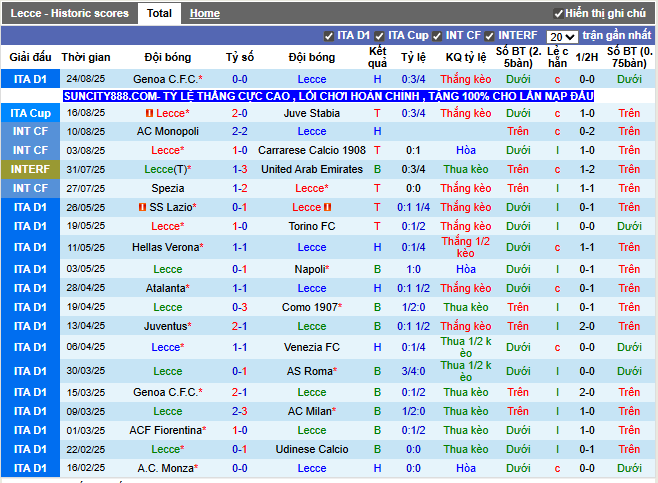The width and height of the screenshot is (658, 483).
Task: Toggle the INTERF filter checkbox
Action: pyautogui.click(x=489, y=37)
